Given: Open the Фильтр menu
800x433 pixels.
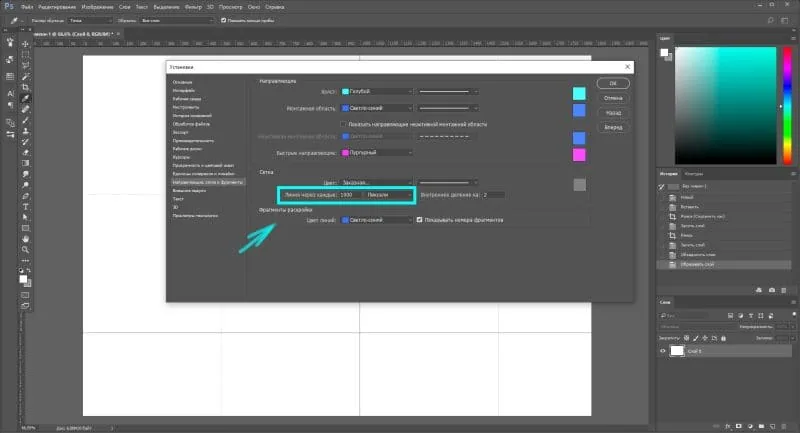Looking at the screenshot, I should (x=193, y=7).
